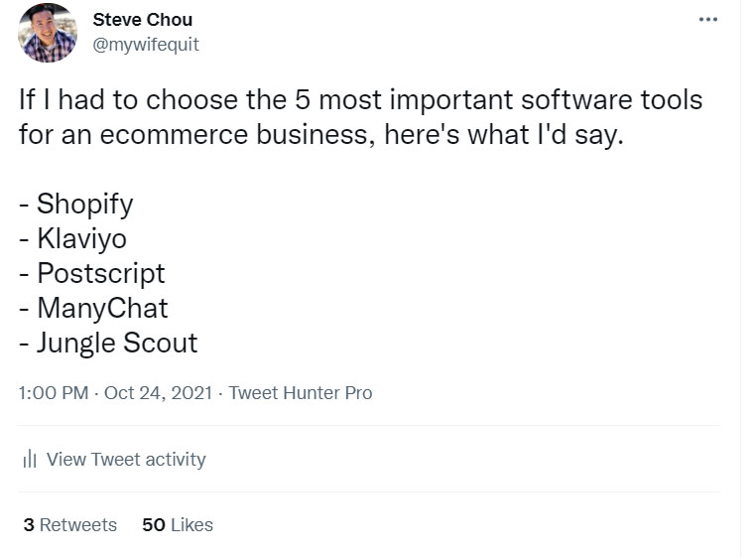Click the Shopify line in the tweet
The height and width of the screenshot is (557, 756).
tap(84, 205)
